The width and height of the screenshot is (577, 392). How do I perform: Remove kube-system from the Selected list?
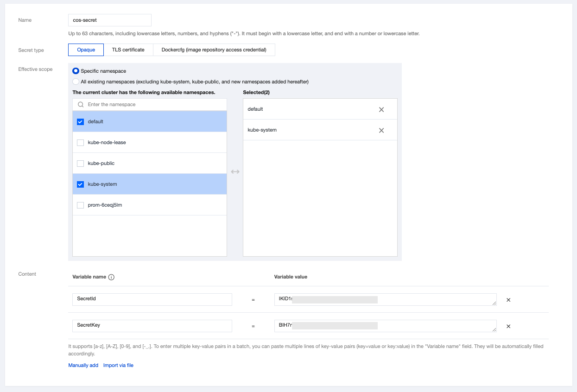tap(381, 131)
